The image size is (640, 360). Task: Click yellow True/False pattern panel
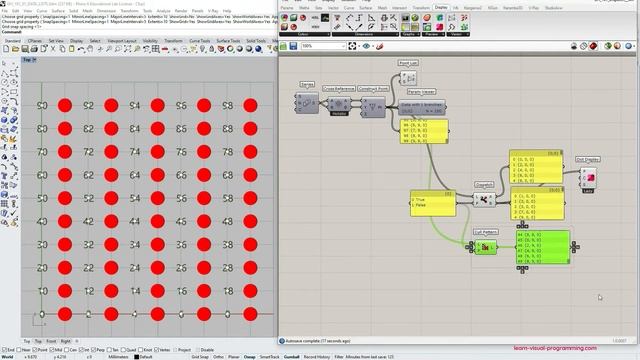point(433,203)
